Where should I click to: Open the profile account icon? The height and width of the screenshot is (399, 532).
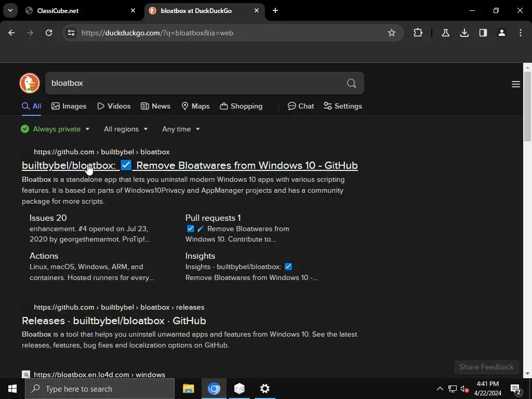coord(501,33)
